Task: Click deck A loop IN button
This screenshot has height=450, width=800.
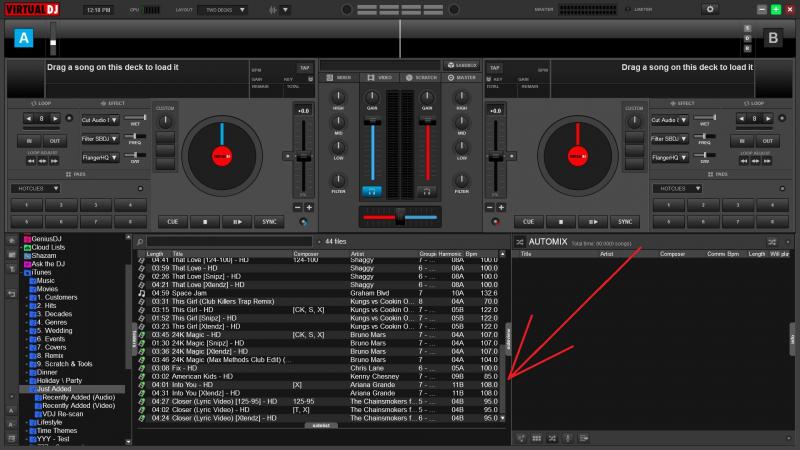Action: point(29,140)
